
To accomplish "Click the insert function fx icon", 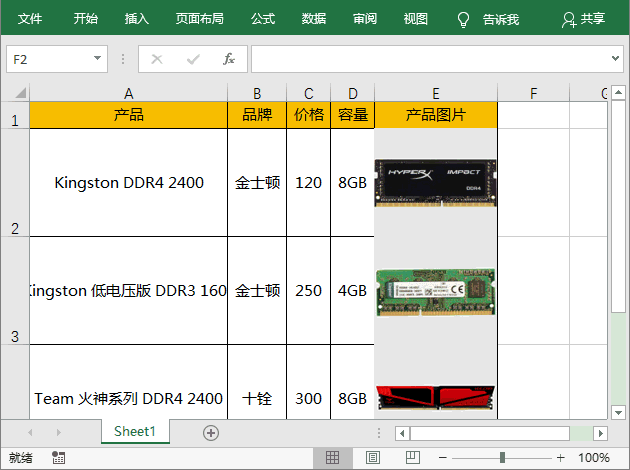I will point(229,59).
